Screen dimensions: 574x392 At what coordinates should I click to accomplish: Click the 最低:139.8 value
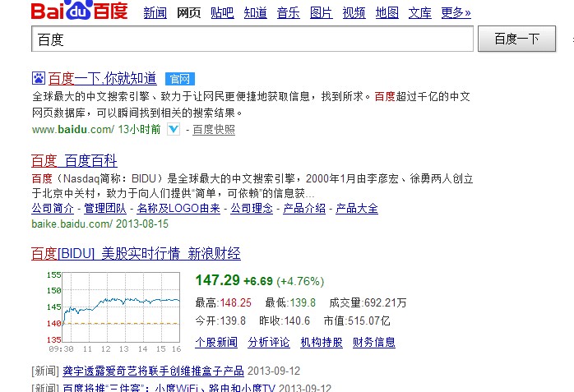point(290,302)
